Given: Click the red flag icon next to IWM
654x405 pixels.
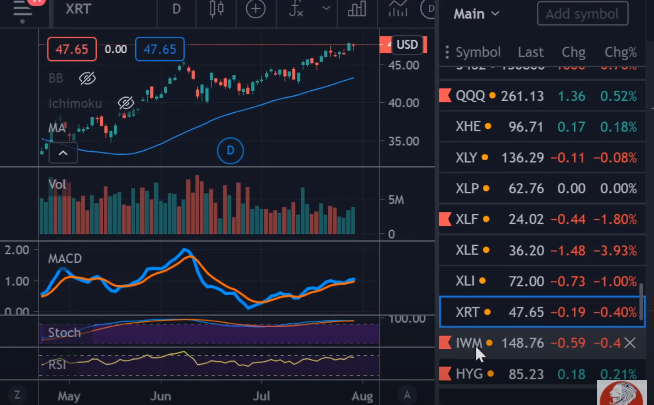Looking at the screenshot, I should (x=445, y=342).
